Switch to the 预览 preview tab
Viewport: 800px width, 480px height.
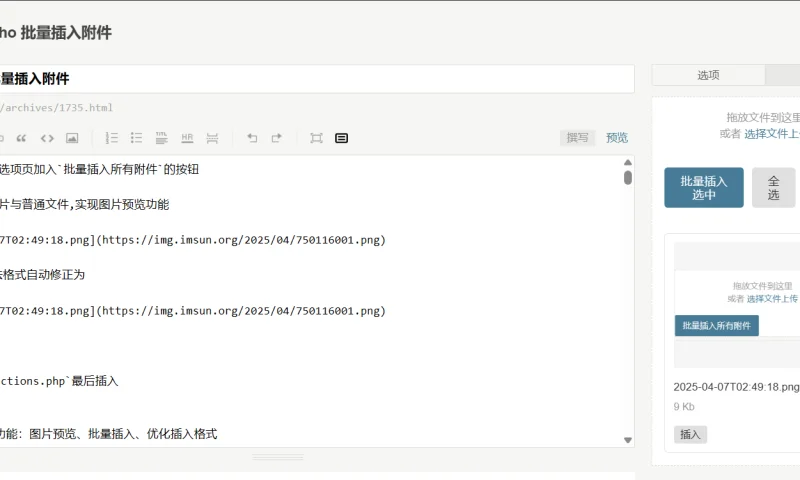(x=617, y=138)
